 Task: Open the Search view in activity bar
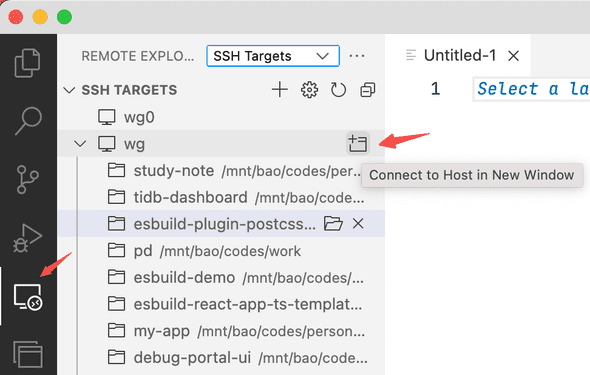28,121
